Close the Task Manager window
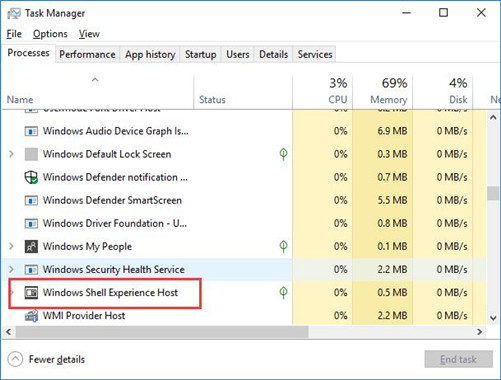 click(x=481, y=13)
